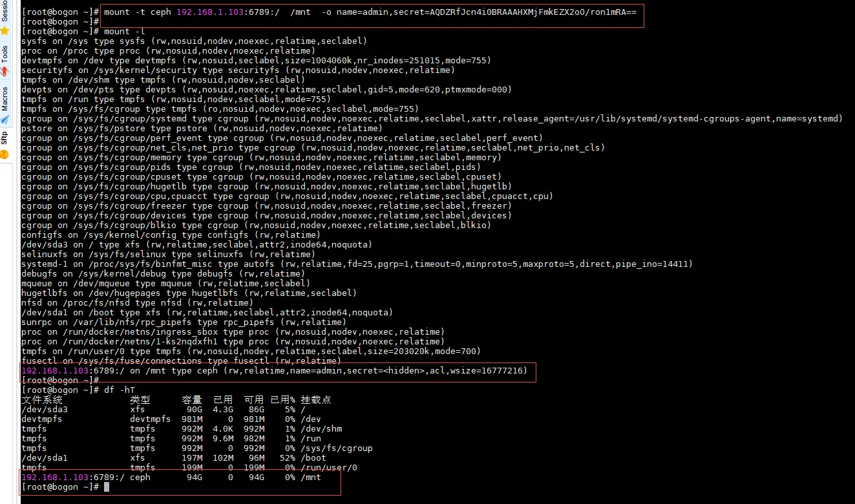The image size is (855, 504).
Task: Click the cgroup blkio mount line
Action: tap(256, 226)
